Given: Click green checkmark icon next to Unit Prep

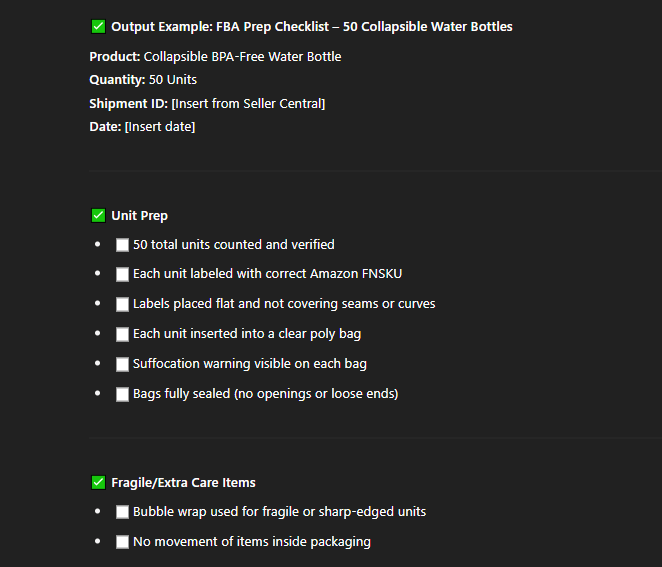Looking at the screenshot, I should [x=98, y=216].
